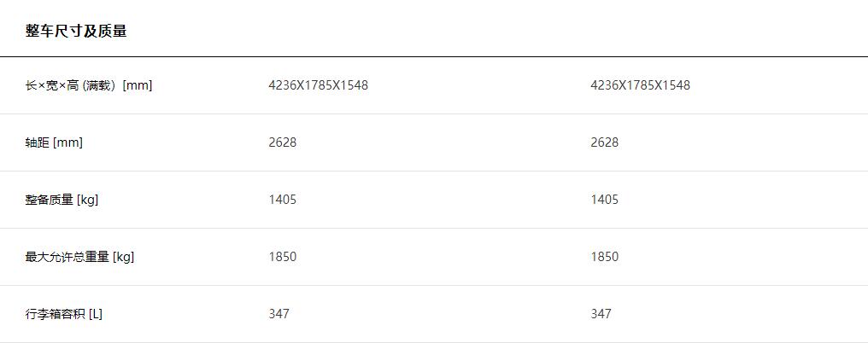Click first column 1405 curb weight value
This screenshot has width=868, height=343.
tap(282, 200)
